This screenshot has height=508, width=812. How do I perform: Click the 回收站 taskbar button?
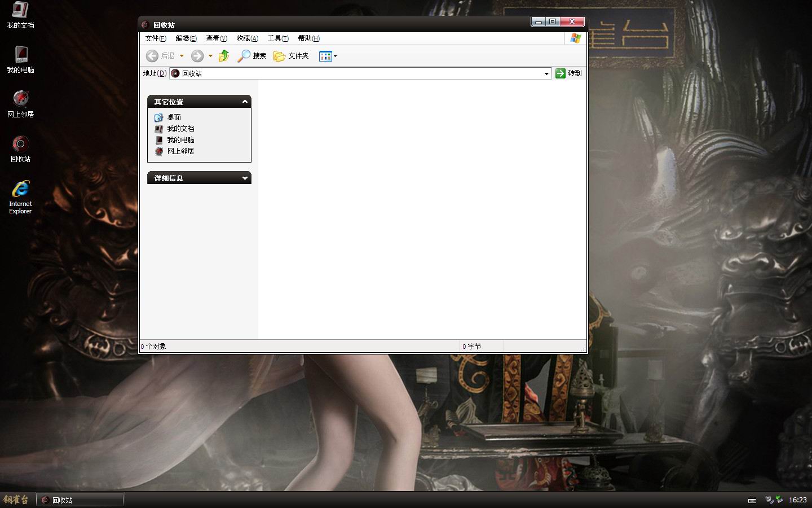(80, 500)
